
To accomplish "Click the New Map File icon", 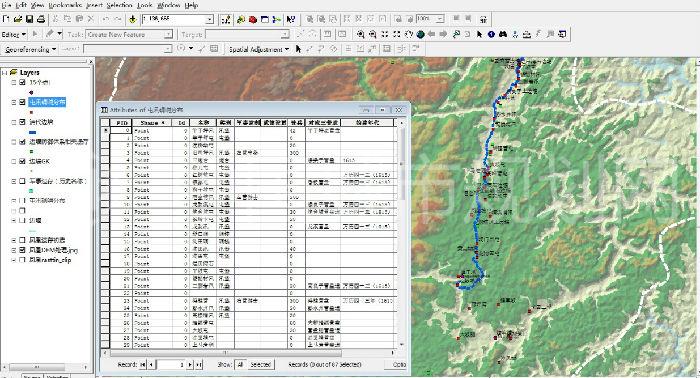I will [x=6, y=19].
